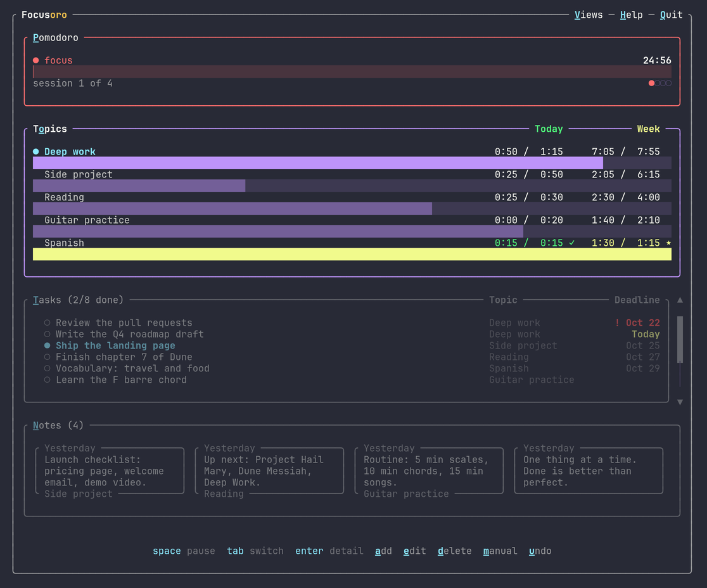
Task: Click the 'session 1 of 4' label
Action: 73,84
